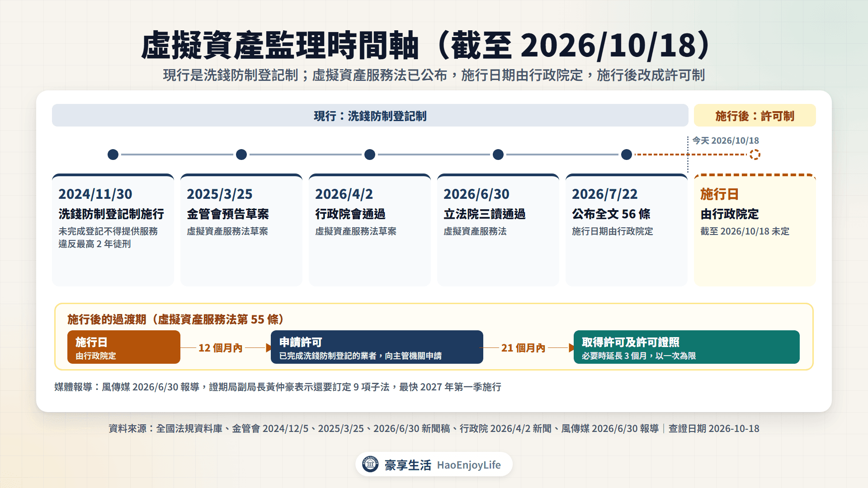Click the text 未完成登記不得提供服務

click(x=108, y=231)
